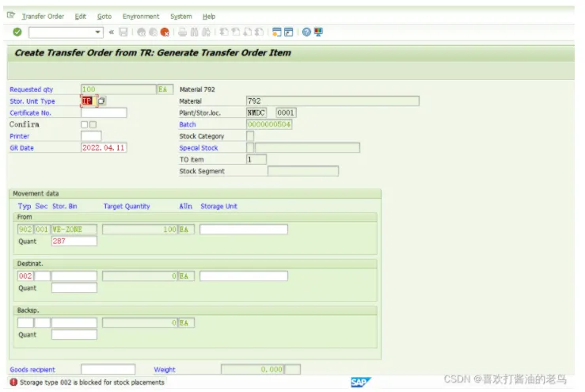Click the Generate Shortcut icon
Image resolution: width=585 pixels, height=392 pixels.
(288, 32)
